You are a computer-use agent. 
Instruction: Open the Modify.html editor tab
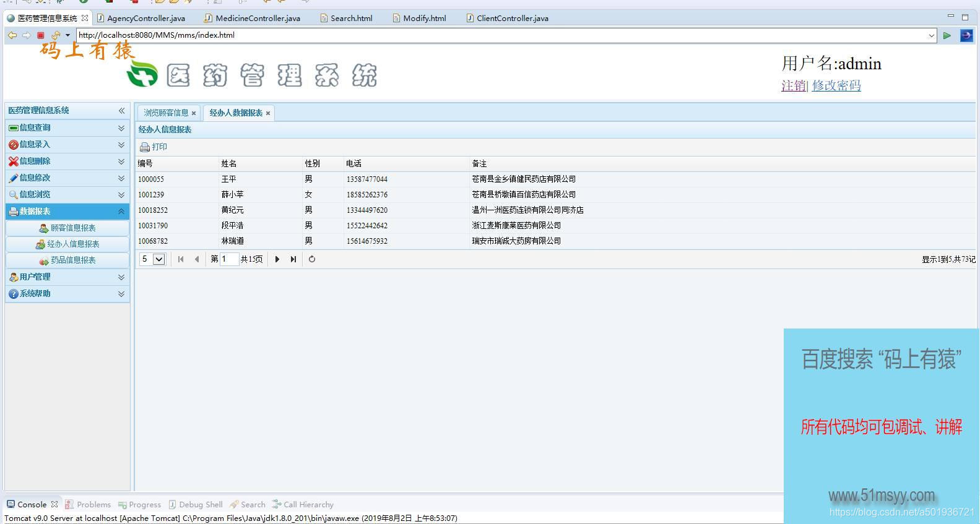click(x=420, y=18)
